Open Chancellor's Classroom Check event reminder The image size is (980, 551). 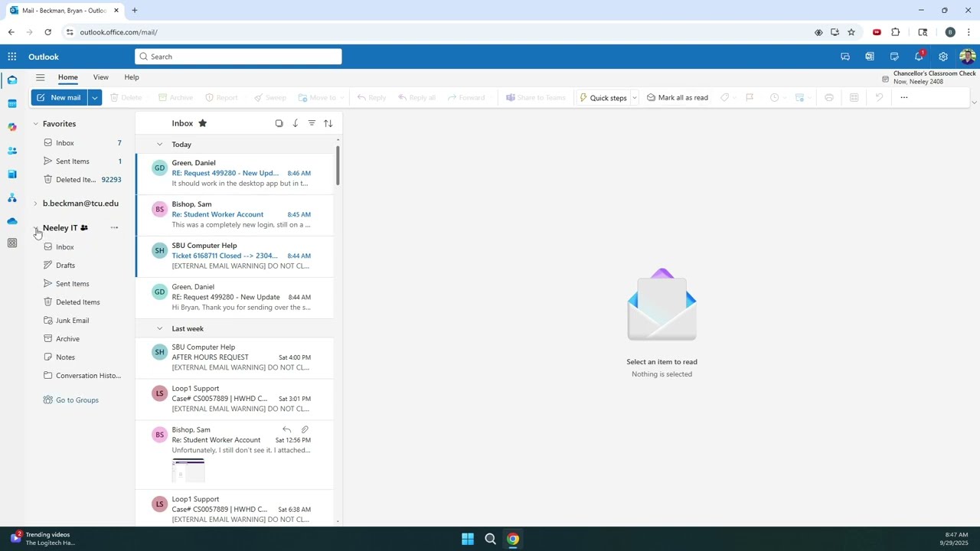pyautogui.click(x=929, y=77)
